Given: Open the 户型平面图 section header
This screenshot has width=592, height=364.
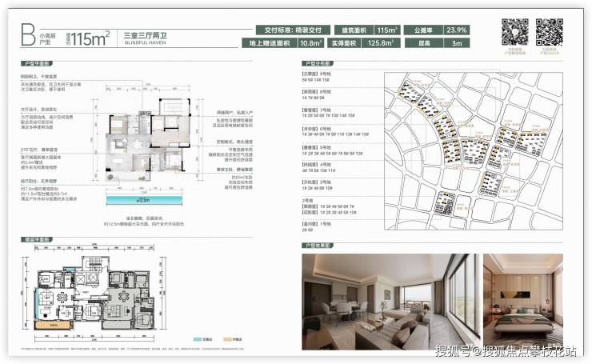Looking at the screenshot, I should (37, 63).
